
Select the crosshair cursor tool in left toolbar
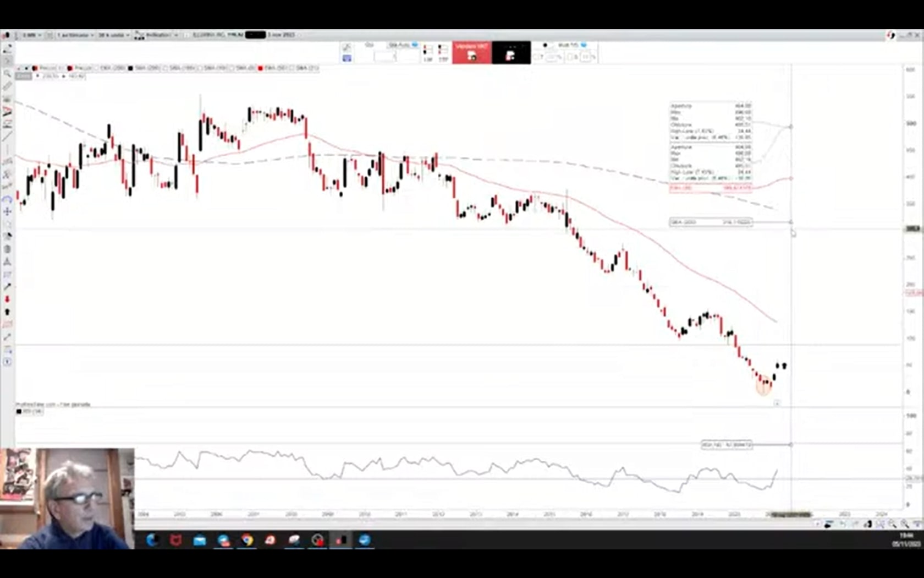(x=7, y=211)
